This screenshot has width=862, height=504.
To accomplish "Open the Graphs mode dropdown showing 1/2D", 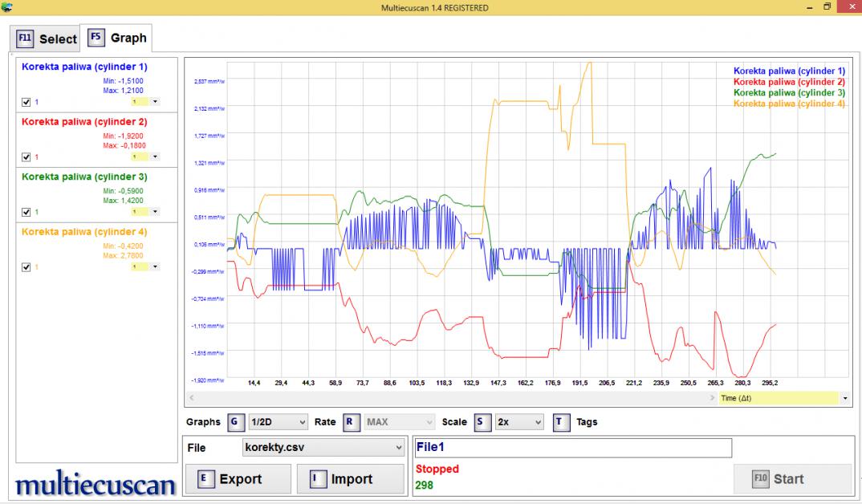I will tap(279, 421).
